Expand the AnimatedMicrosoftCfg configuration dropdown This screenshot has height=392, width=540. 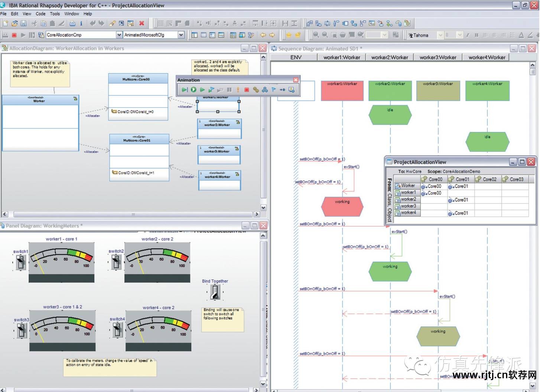coord(181,35)
